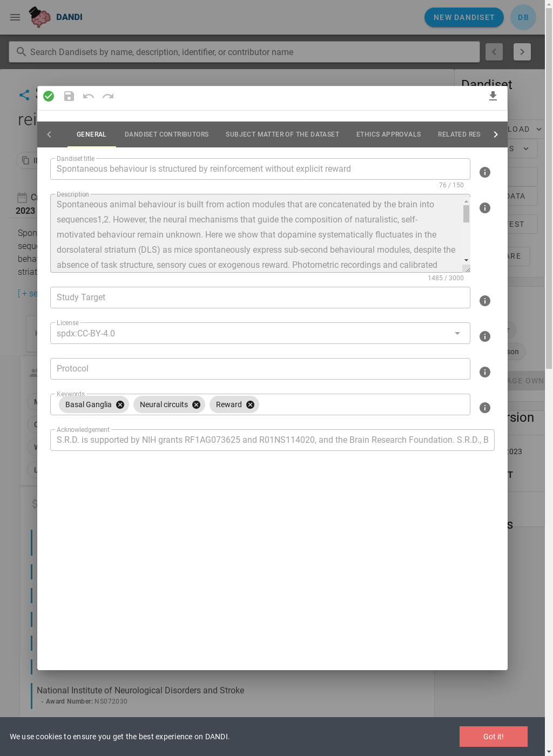
Task: Open Subject Matter of the Dataset tab
Action: click(x=282, y=134)
